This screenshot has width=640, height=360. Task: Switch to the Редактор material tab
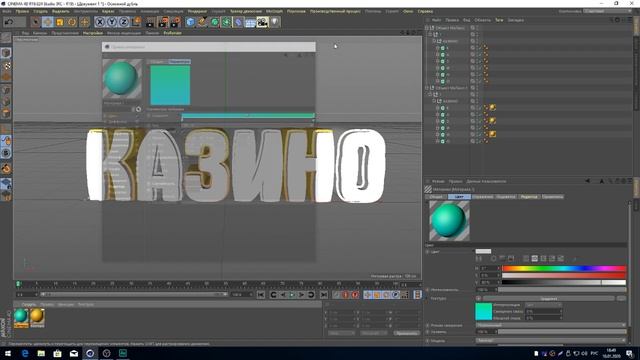(x=529, y=197)
